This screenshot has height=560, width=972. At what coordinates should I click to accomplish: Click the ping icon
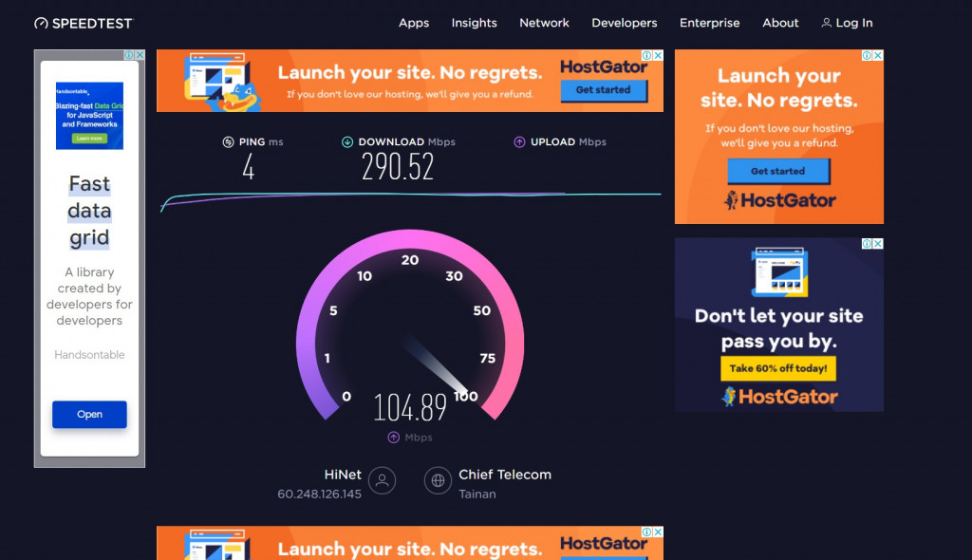(x=228, y=142)
